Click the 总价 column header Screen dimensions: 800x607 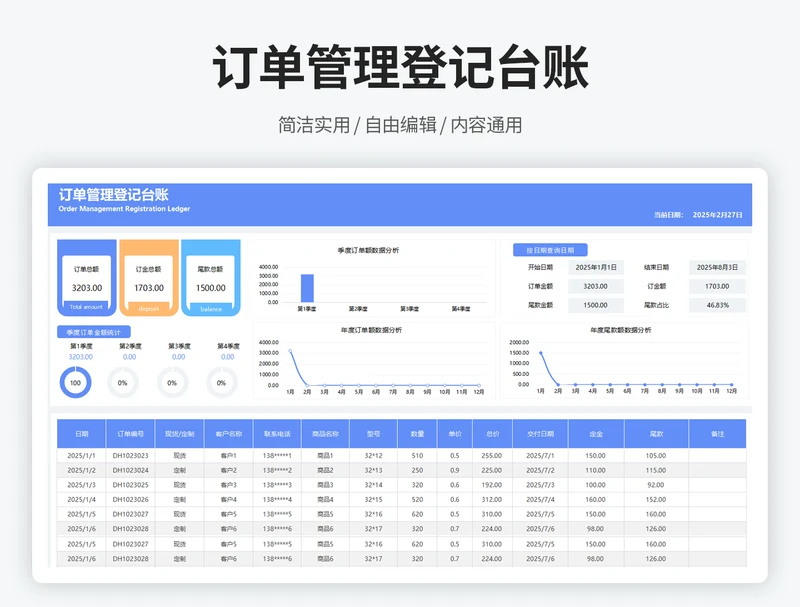click(x=492, y=434)
